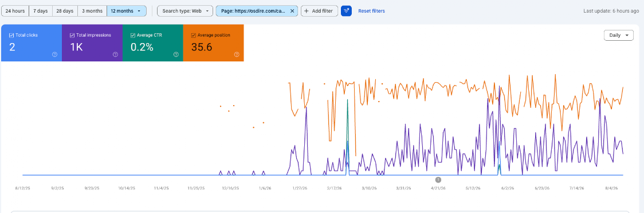
Task: Click the Reset filters link
Action: (x=371, y=11)
